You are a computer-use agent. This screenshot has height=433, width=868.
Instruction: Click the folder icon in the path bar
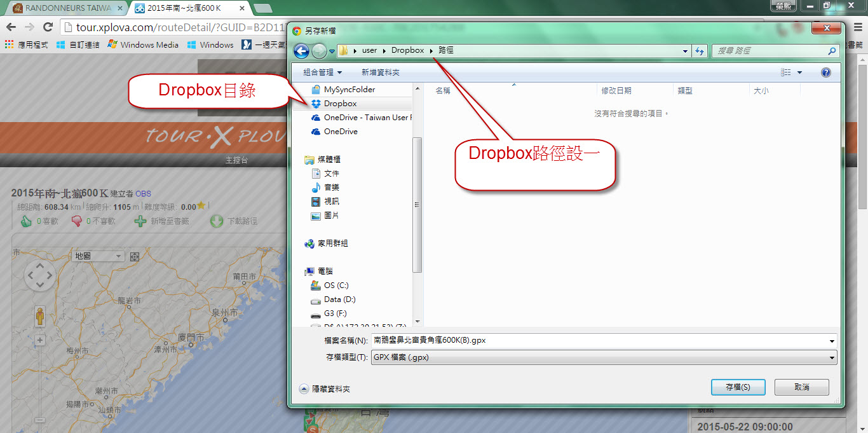[x=343, y=50]
